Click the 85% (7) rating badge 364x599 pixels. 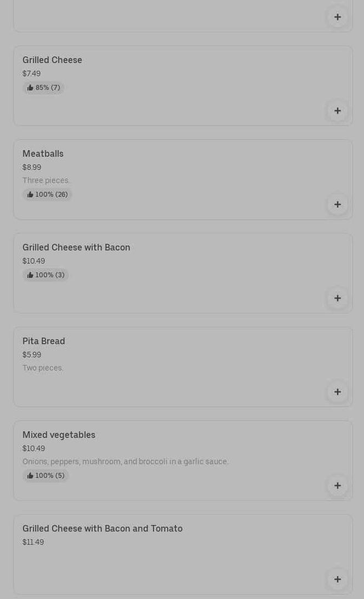44,88
